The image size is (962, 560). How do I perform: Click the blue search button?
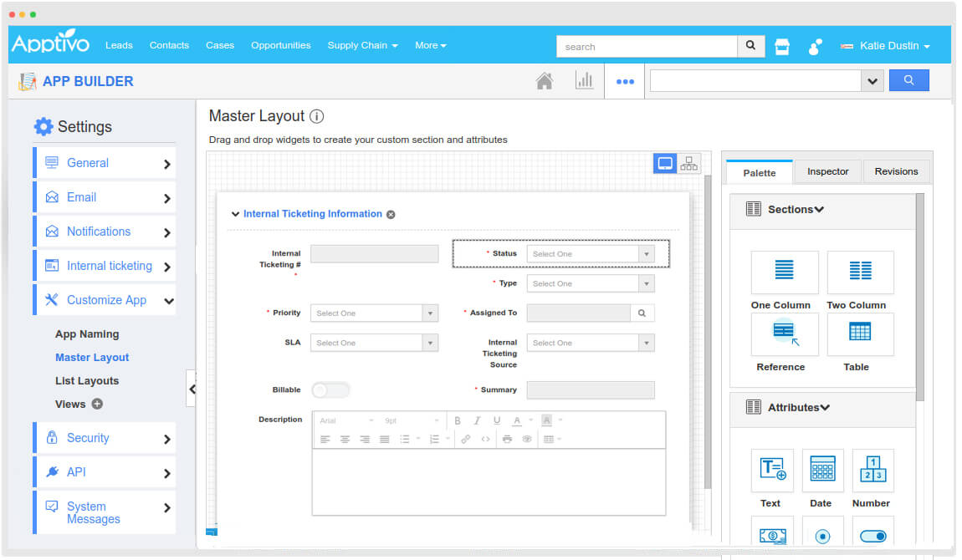pyautogui.click(x=908, y=81)
